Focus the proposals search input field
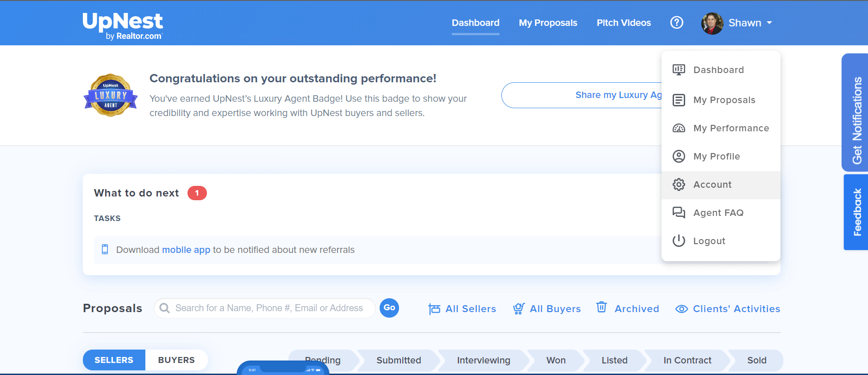This screenshot has height=375, width=868. pyautogui.click(x=265, y=308)
